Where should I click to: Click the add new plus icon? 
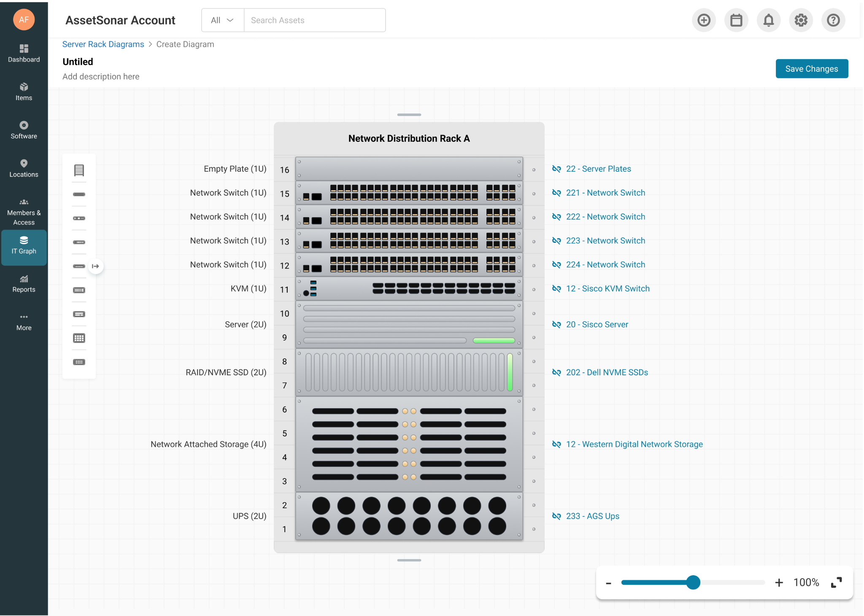704,20
